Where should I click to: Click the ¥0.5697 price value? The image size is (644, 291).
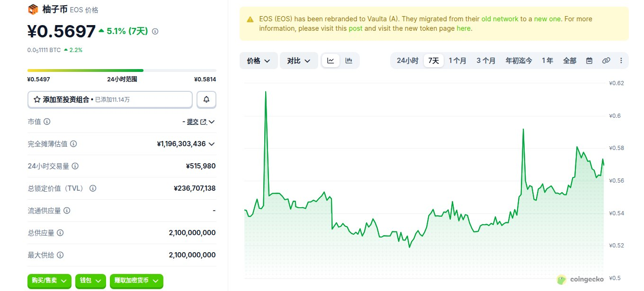(x=62, y=31)
